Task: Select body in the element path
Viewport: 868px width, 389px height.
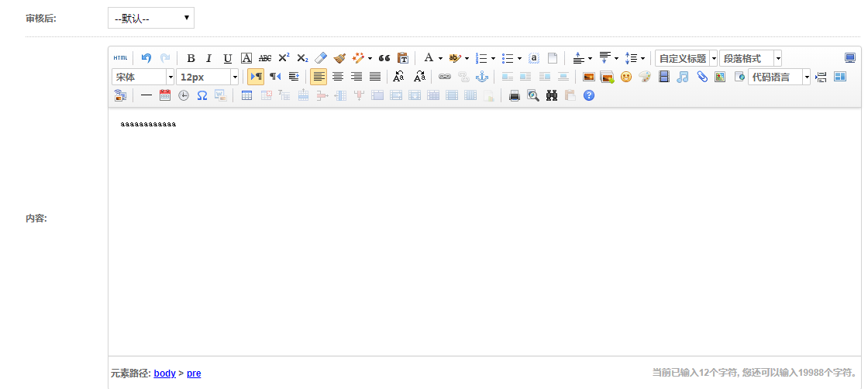Action: tap(164, 374)
